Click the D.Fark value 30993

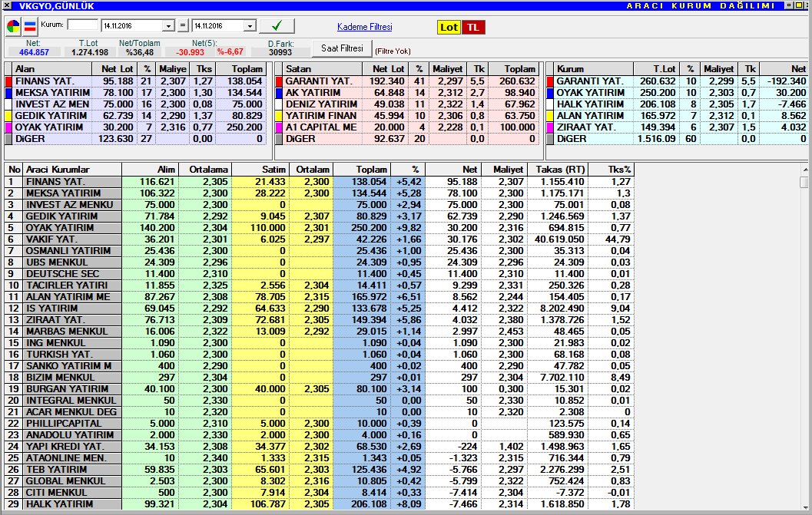(280, 52)
